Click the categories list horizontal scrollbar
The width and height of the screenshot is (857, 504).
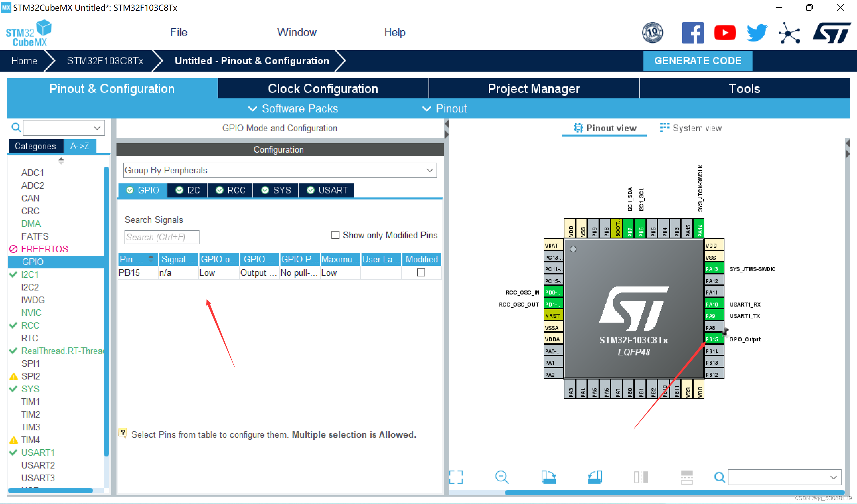pyautogui.click(x=50, y=490)
